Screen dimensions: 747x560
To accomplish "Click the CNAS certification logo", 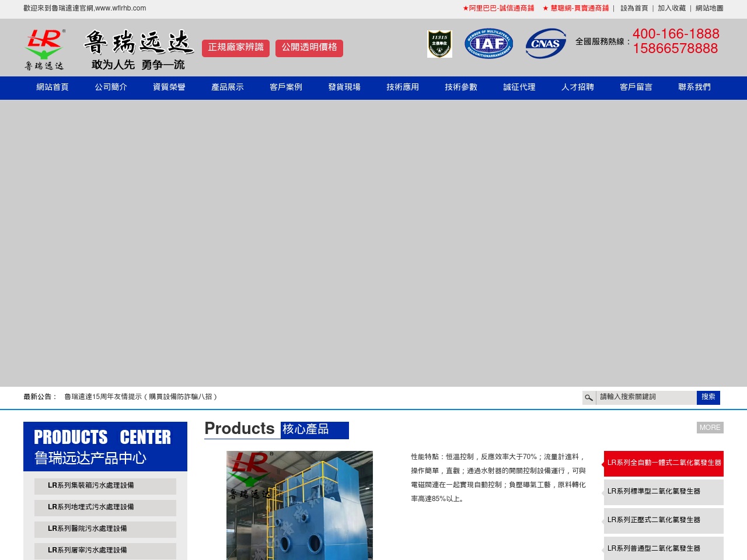I will pos(546,44).
